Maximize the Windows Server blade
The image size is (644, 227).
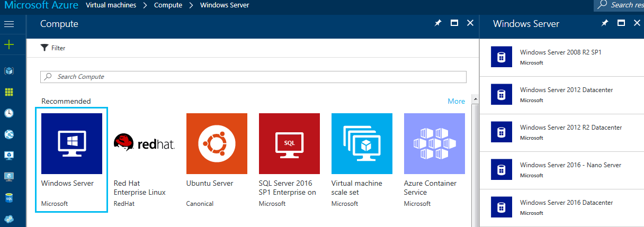click(621, 23)
